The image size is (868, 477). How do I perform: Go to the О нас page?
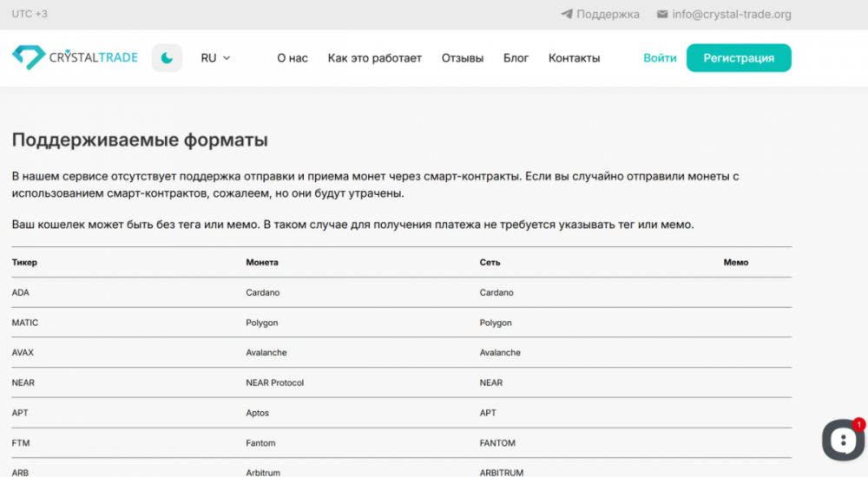[293, 58]
